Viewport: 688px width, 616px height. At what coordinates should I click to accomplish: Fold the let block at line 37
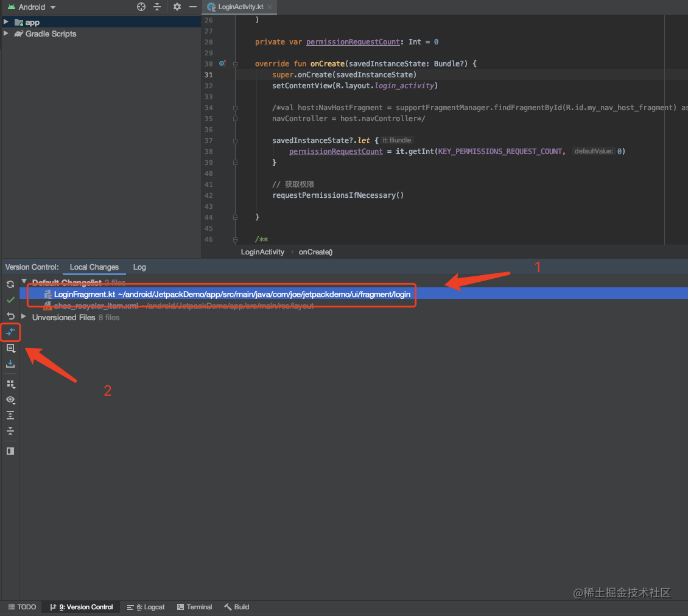(236, 141)
